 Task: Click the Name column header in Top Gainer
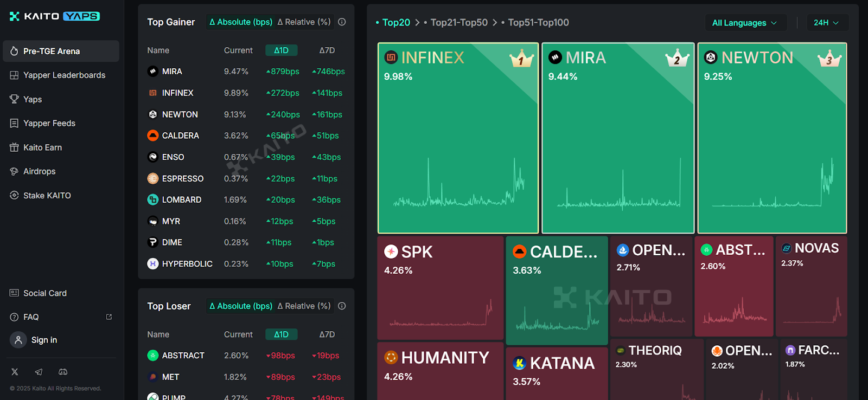tap(158, 50)
